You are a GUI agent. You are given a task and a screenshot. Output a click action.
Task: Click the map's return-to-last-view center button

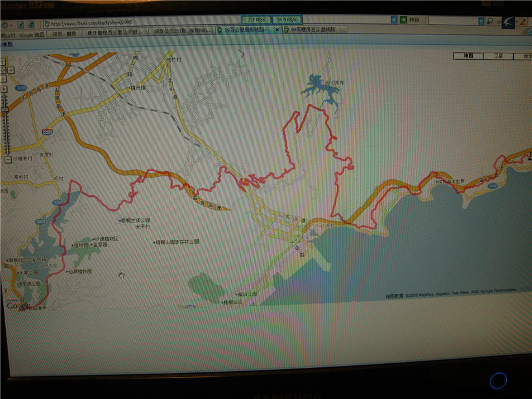point(3,70)
